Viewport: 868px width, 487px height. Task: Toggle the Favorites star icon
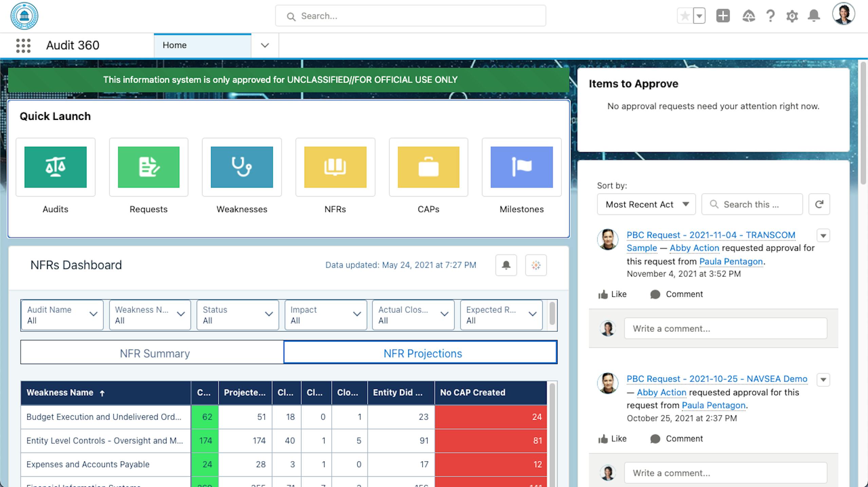(x=685, y=16)
